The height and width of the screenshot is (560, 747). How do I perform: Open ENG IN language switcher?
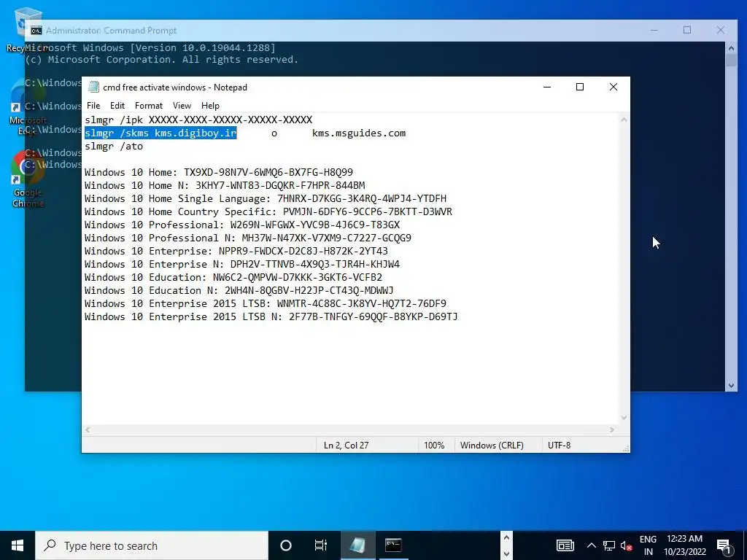[648, 545]
